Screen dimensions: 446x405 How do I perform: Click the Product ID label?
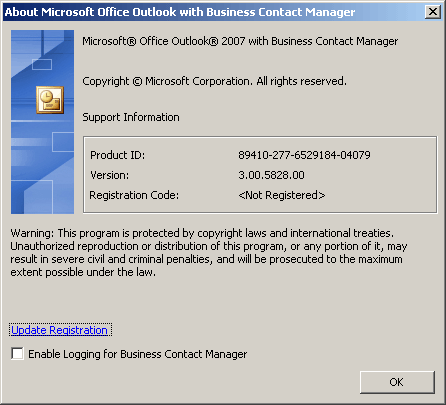coord(118,155)
